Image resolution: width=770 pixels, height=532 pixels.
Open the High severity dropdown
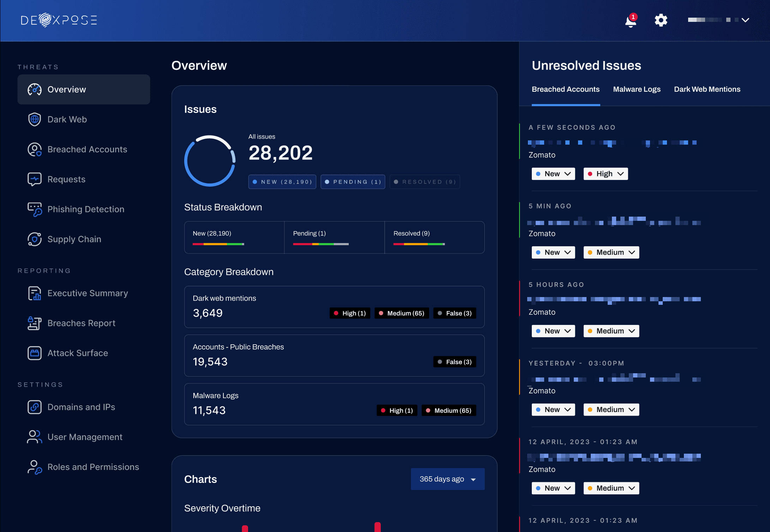click(x=606, y=174)
